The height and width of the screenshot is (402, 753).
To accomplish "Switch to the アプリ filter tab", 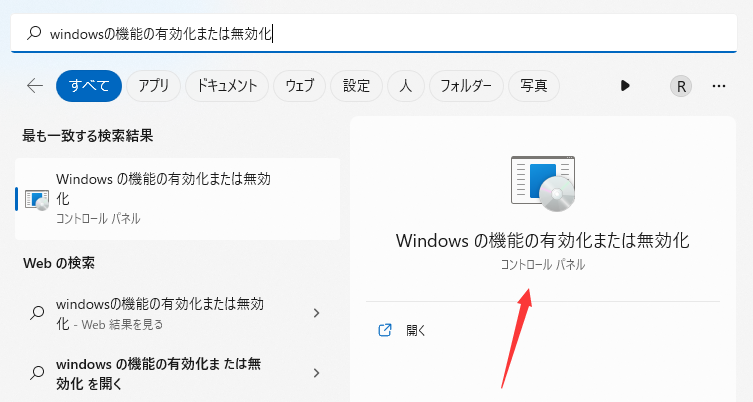I will [x=154, y=86].
